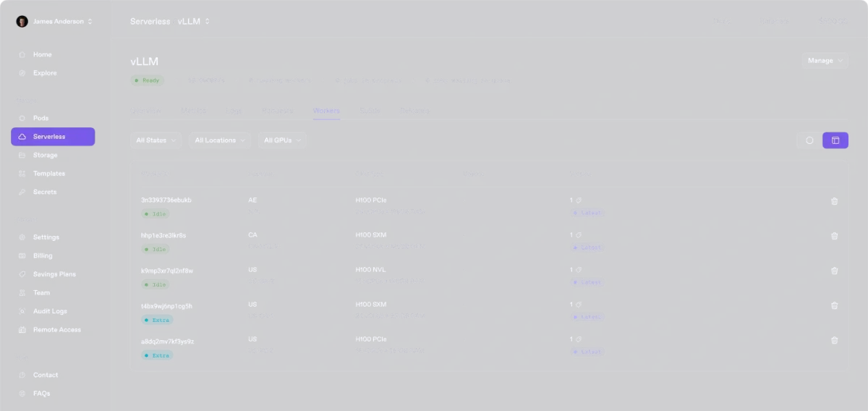Open the Home page from sidebar

53,54
